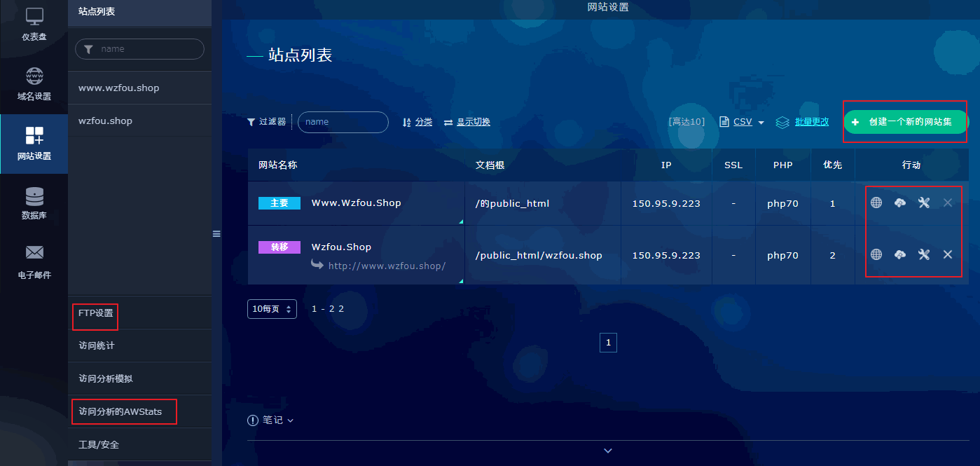The image size is (980, 466).
Task: Click Www.Wzfou.Shop site name
Action: pyautogui.click(x=357, y=203)
